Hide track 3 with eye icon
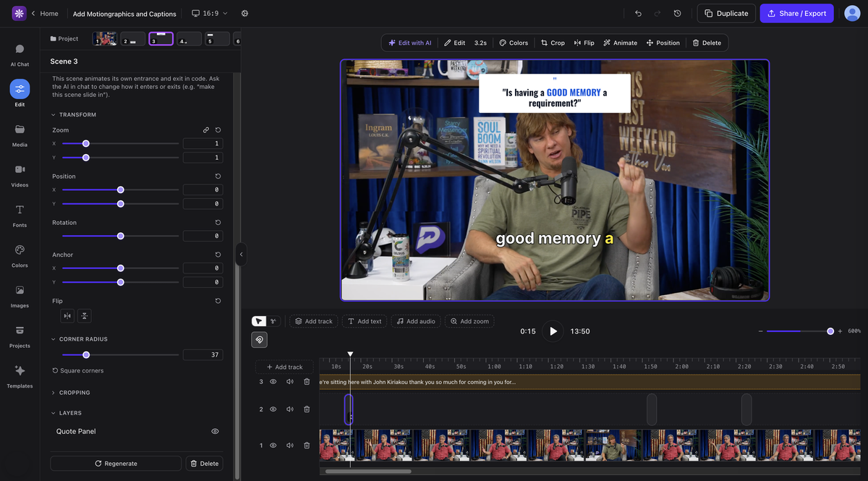 coord(273,382)
